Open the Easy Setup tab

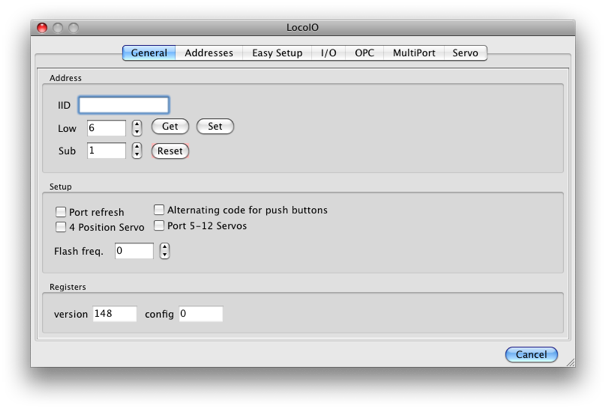277,53
